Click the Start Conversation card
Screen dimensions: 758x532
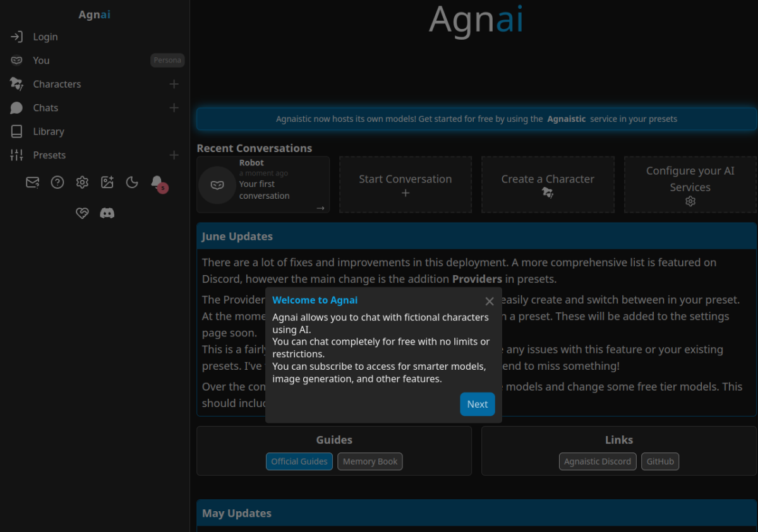coord(406,185)
